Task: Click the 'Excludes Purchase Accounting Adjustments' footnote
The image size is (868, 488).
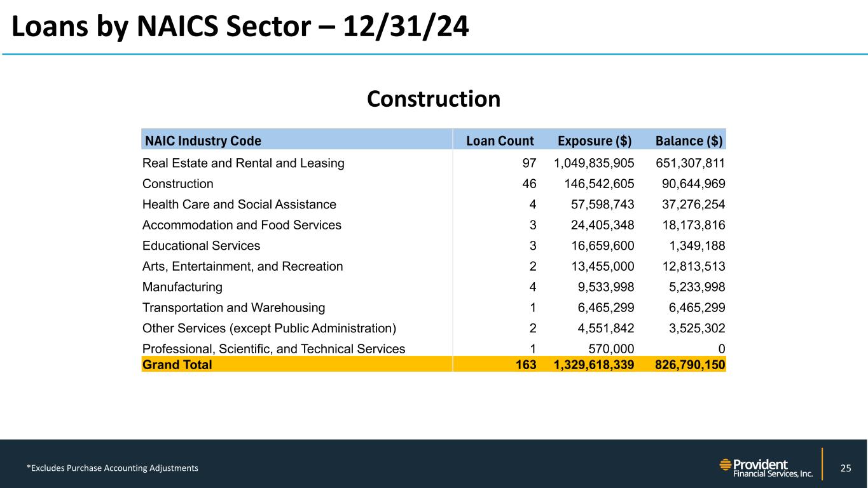Action: tap(112, 468)
